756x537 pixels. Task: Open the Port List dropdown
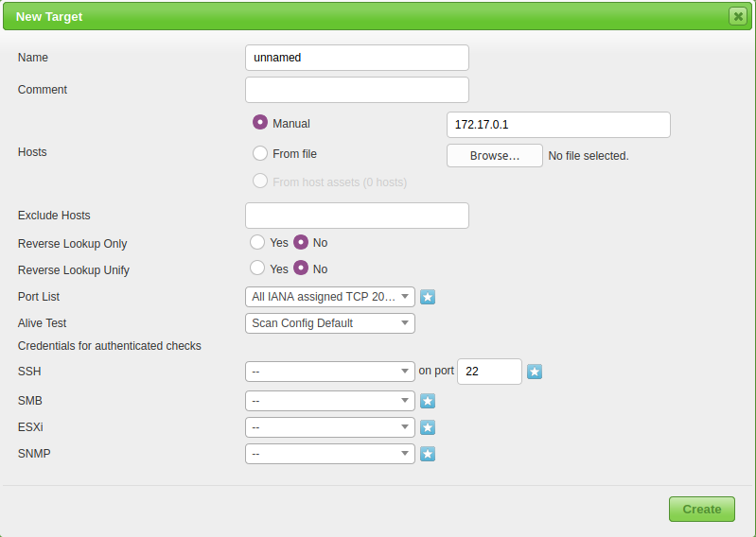(329, 297)
